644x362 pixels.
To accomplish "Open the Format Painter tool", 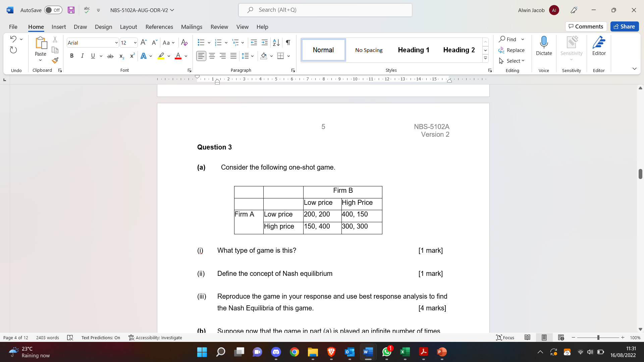I will coord(55,61).
